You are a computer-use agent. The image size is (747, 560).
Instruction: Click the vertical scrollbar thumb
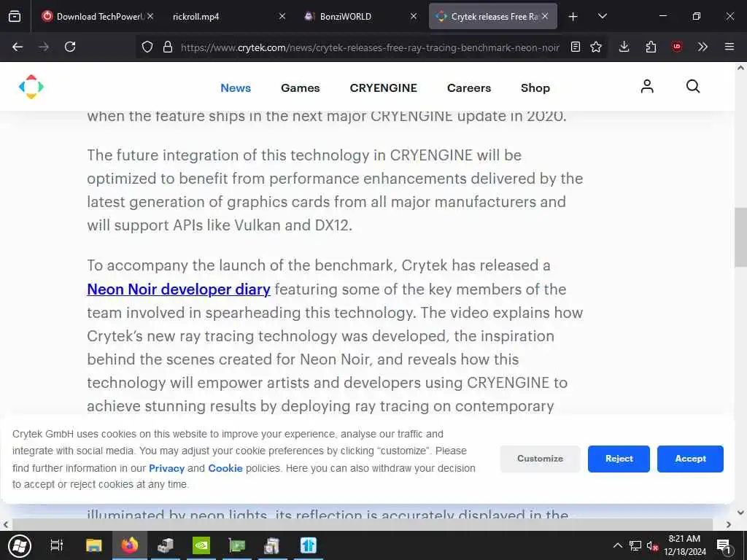coord(740,237)
